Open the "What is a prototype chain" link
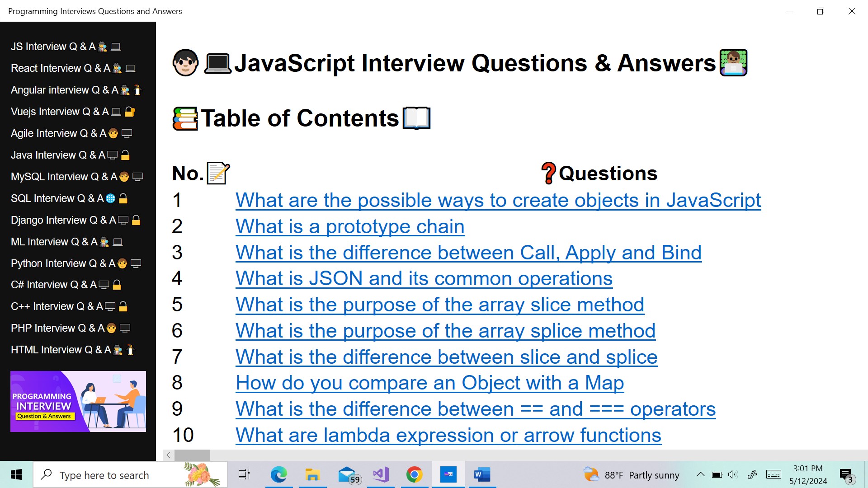Image resolution: width=868 pixels, height=488 pixels. [x=349, y=226]
